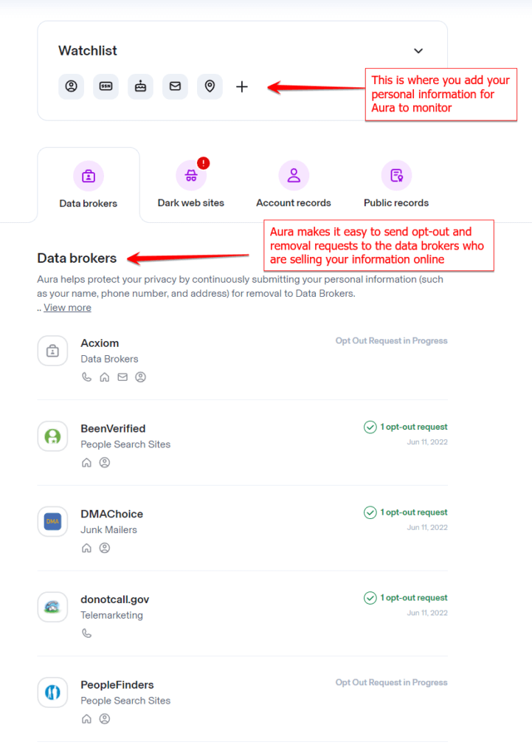Click the BeenVerified logo thumbnail

point(52,436)
